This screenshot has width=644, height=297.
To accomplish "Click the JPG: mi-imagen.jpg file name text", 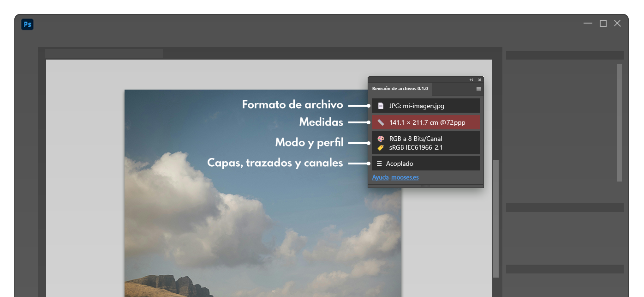I will pos(417,106).
